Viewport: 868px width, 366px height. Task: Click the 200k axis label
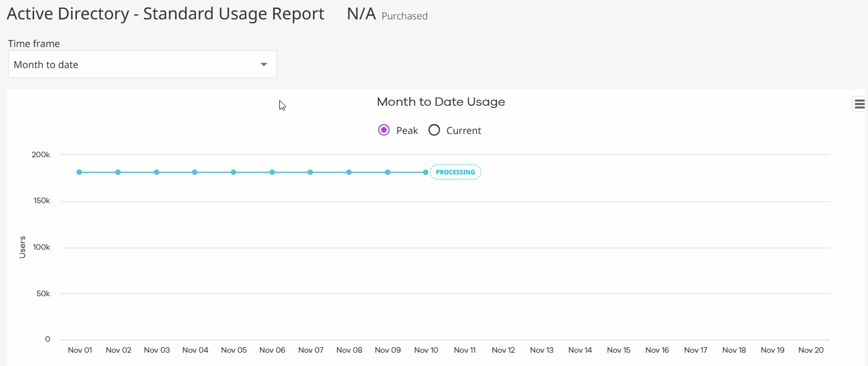41,154
